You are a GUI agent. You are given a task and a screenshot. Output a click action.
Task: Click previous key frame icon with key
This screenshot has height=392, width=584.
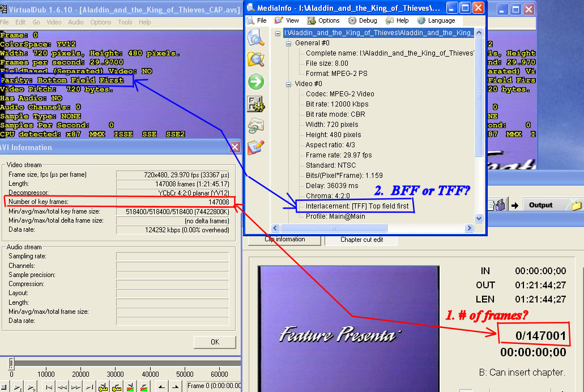(103, 387)
